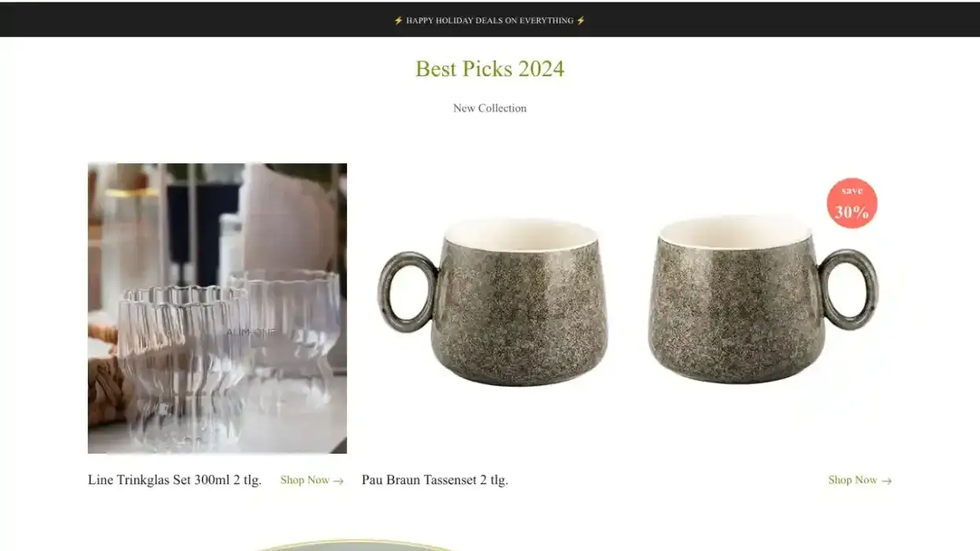View the drinking glass set product photo
Screen dimensions: 980x551
(x=218, y=308)
